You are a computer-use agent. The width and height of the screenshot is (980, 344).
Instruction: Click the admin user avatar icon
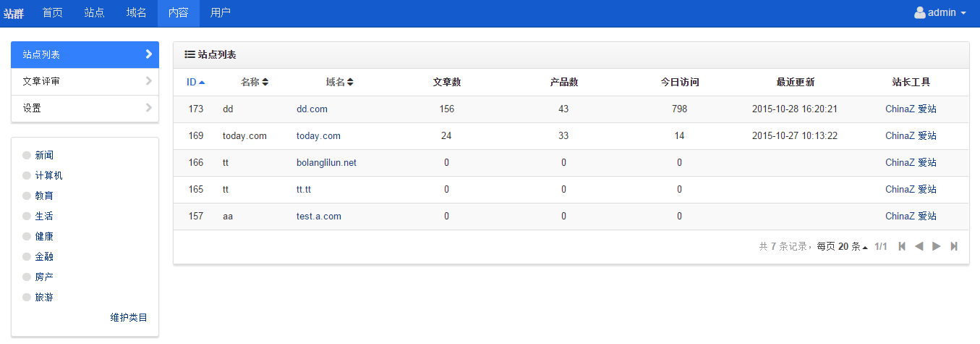(920, 12)
